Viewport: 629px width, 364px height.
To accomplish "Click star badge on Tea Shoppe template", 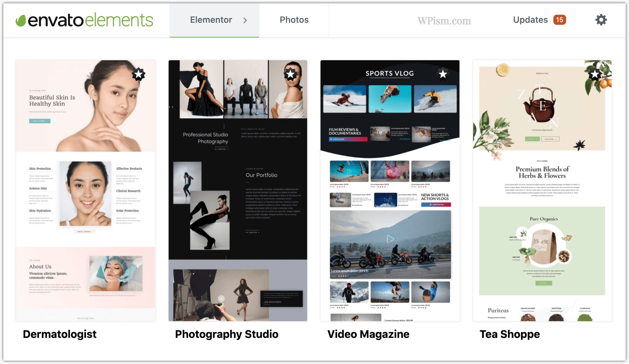I will 595,74.
